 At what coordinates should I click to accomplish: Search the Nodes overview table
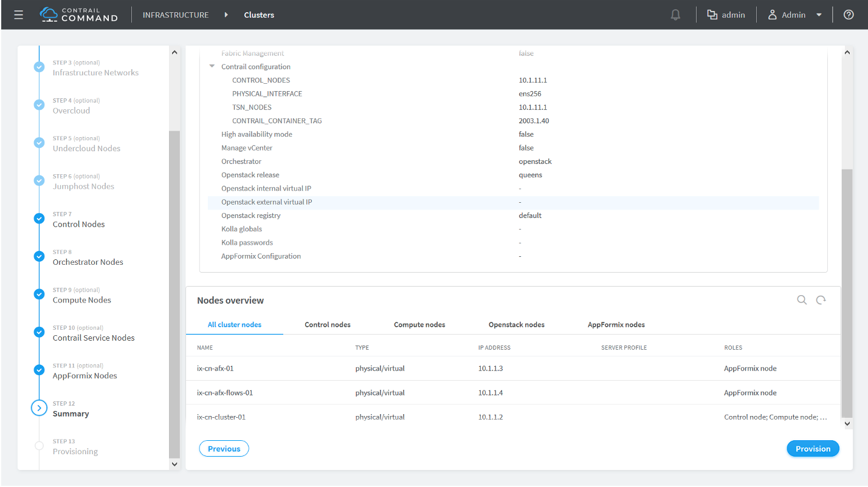click(802, 300)
